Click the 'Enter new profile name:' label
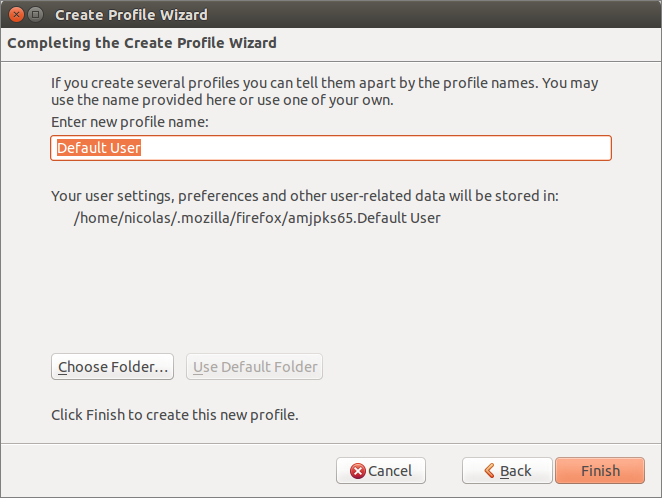Image resolution: width=662 pixels, height=498 pixels. (x=129, y=122)
